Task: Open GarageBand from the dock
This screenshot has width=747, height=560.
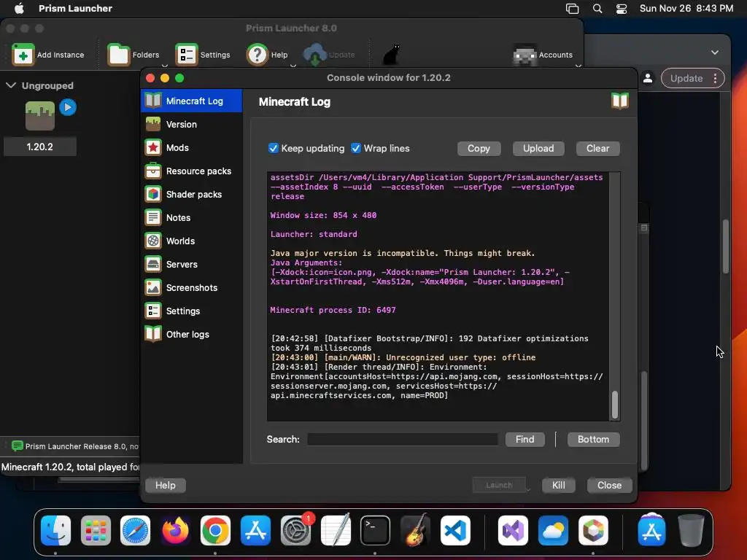Action: (415, 530)
